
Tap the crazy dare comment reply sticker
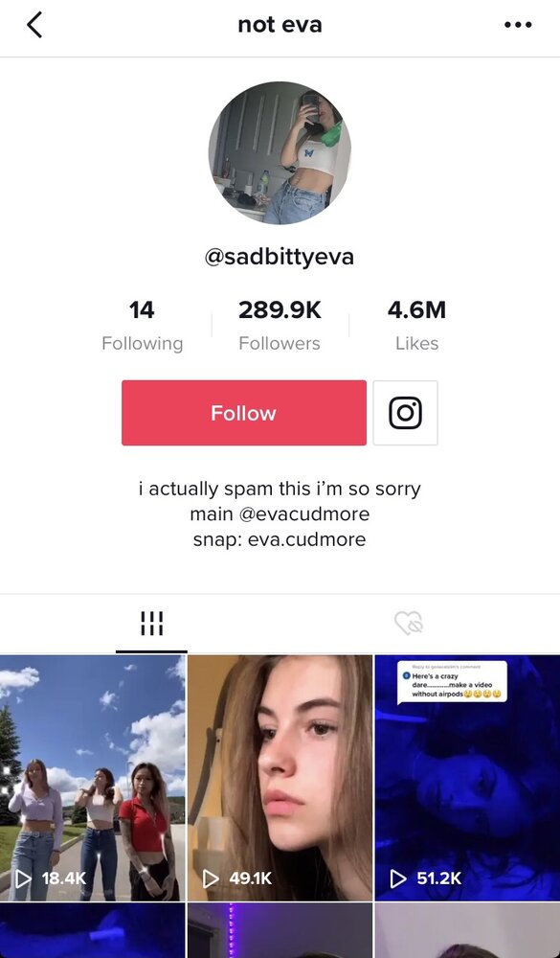click(452, 682)
